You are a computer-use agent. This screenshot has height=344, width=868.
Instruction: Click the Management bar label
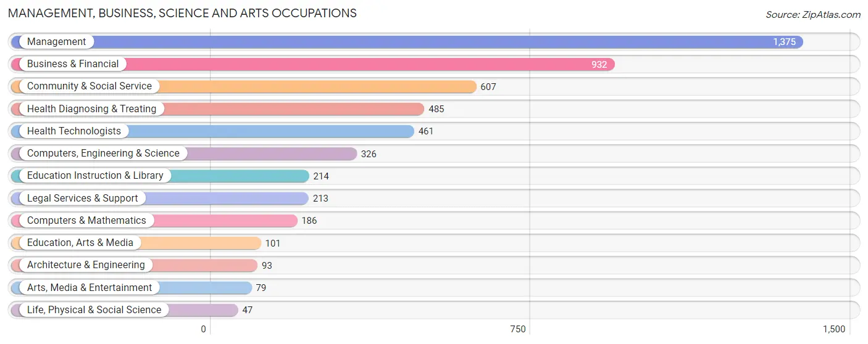57,42
